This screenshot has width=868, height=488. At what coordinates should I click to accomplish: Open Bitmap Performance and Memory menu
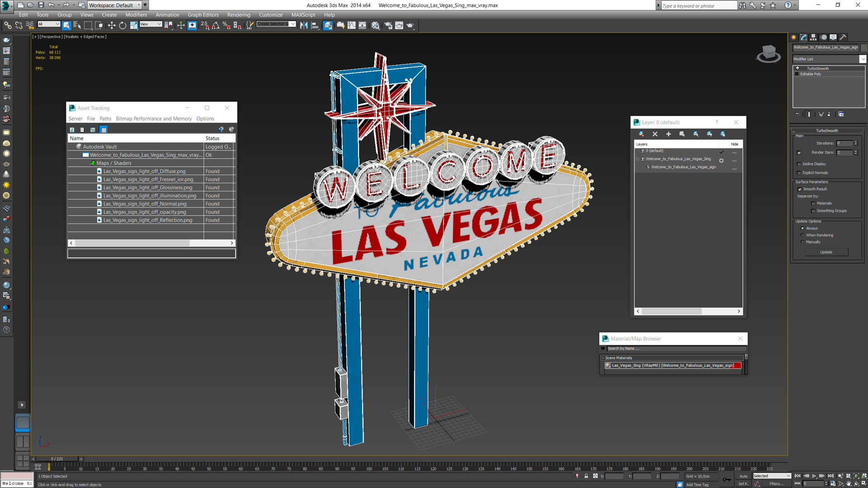(154, 119)
